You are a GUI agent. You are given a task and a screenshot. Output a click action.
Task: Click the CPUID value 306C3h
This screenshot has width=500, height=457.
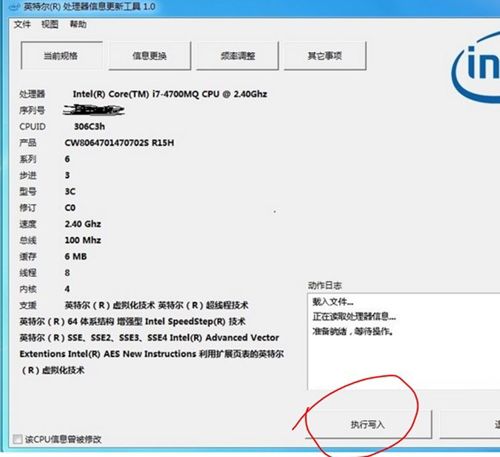point(89,126)
